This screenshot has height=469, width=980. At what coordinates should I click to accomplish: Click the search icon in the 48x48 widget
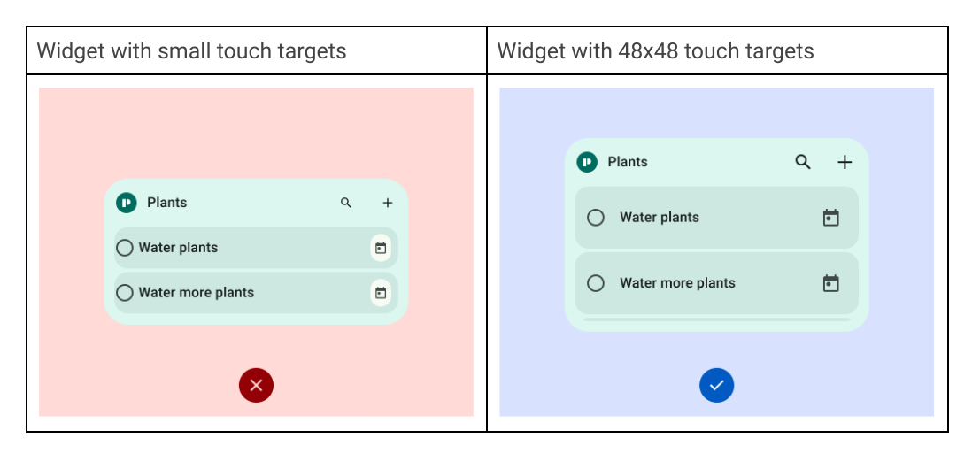point(803,162)
